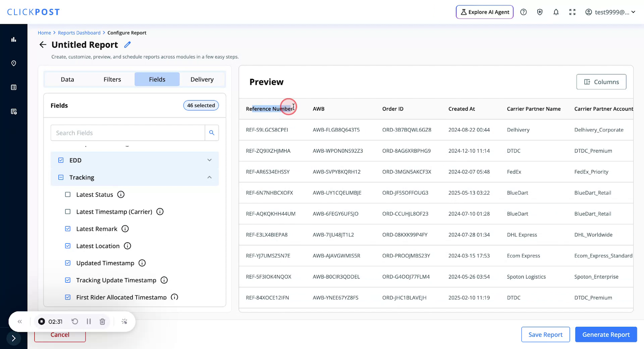Image resolution: width=644 pixels, height=349 pixels.
Task: Click the shield security icon
Action: coord(540,12)
